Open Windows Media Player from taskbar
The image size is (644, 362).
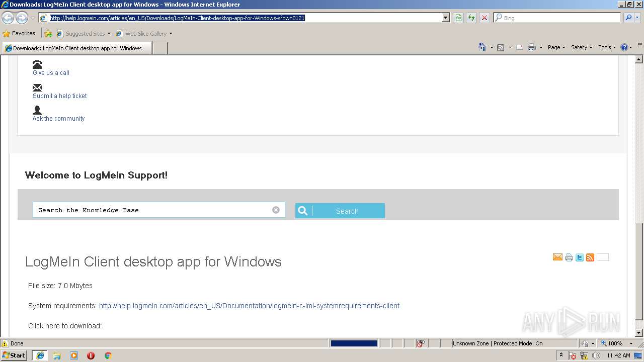(x=74, y=355)
